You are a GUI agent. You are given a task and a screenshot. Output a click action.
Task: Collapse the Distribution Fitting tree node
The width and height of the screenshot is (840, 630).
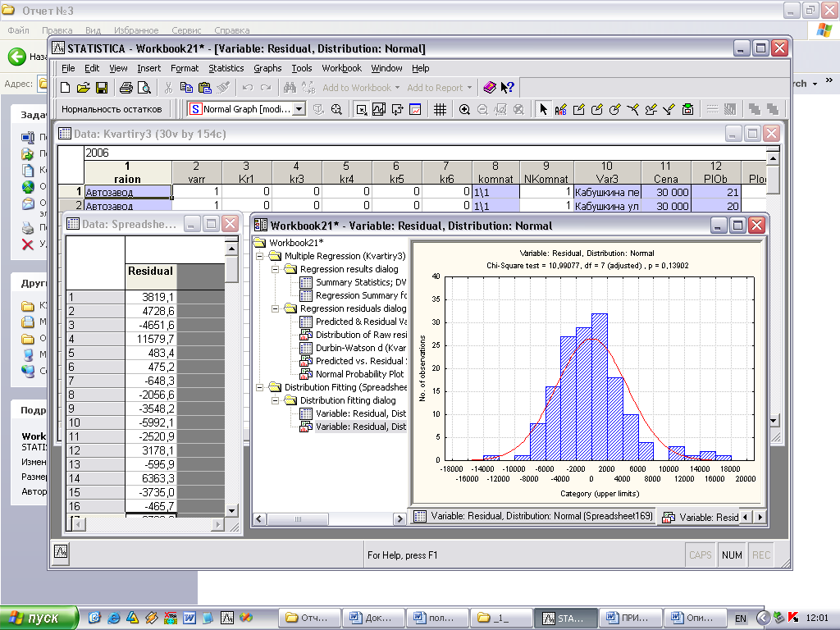(260, 387)
